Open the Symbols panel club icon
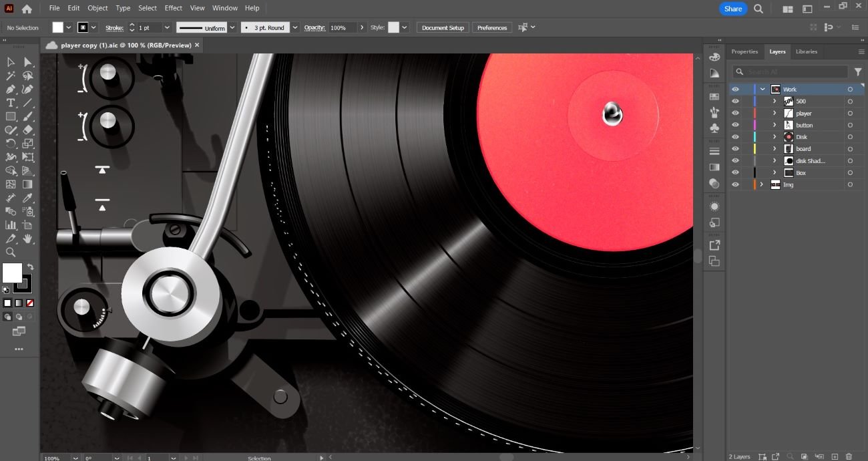 714,128
